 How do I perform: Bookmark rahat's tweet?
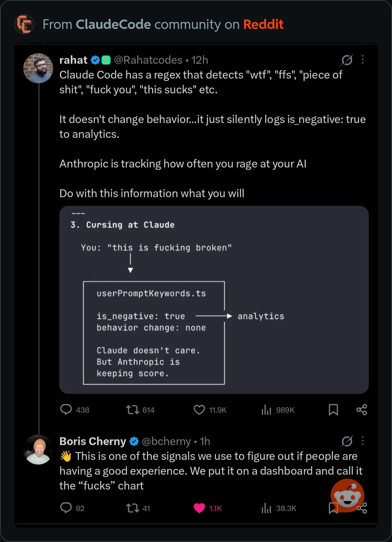point(333,410)
